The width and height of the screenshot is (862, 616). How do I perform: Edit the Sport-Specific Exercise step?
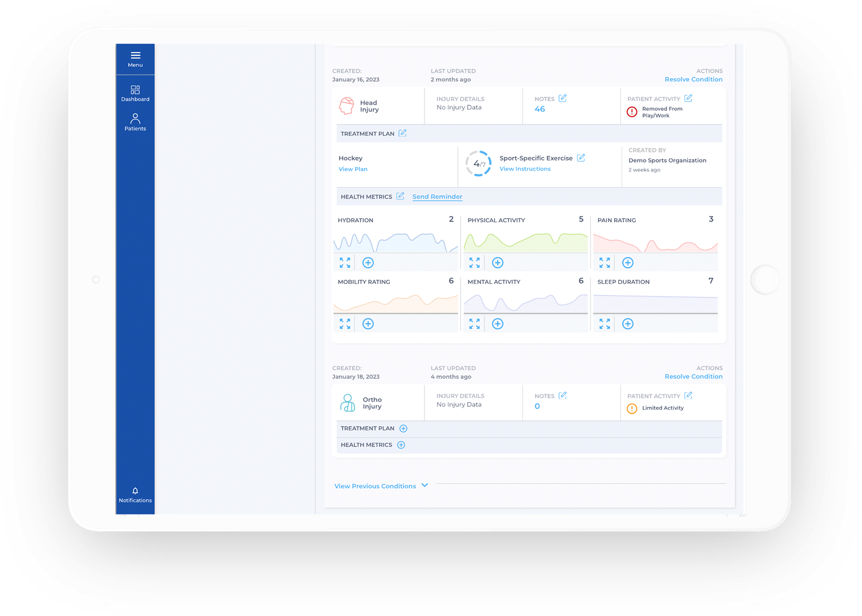(x=581, y=158)
